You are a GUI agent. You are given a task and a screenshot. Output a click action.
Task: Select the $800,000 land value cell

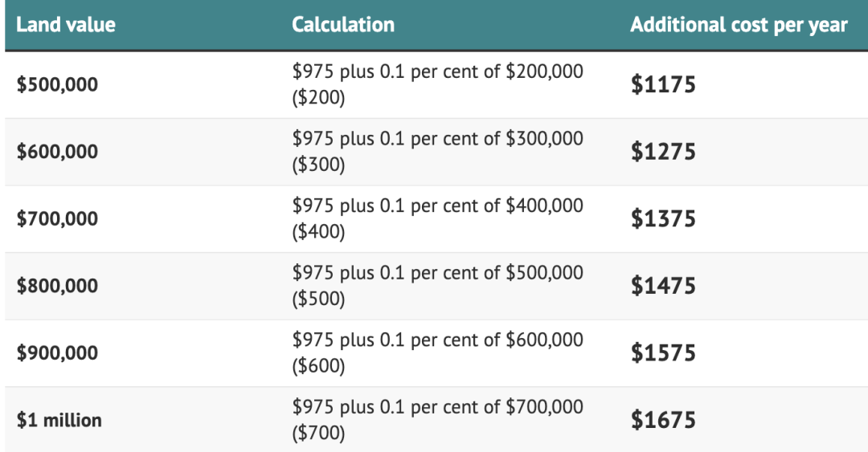57,286
